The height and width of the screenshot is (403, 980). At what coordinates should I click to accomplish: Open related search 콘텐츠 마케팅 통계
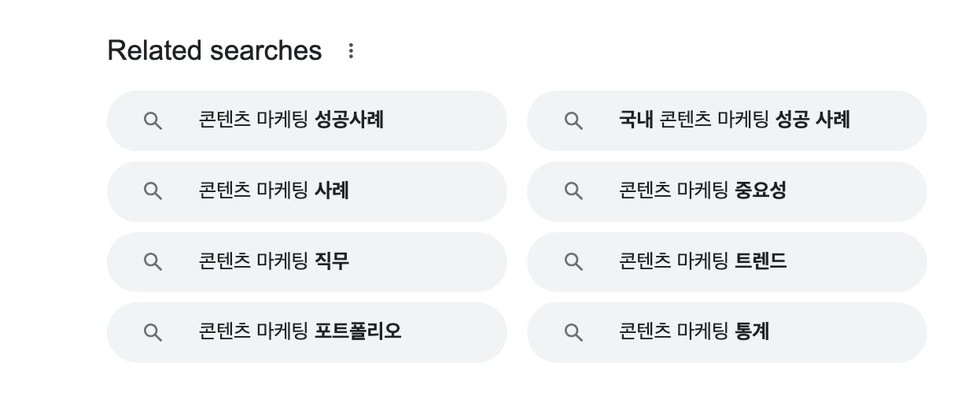(694, 332)
